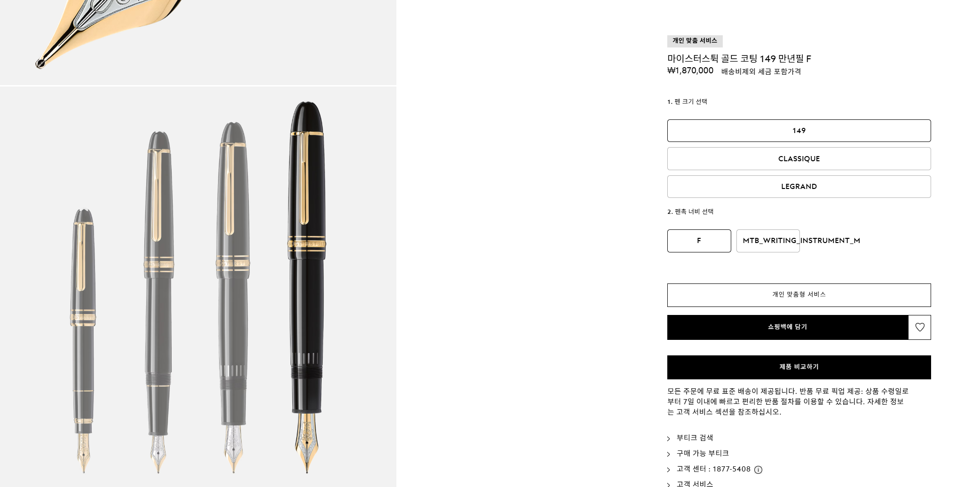The width and height of the screenshot is (980, 487).
Task: Open the 개인 맞춤형 서비스 button
Action: 799,295
